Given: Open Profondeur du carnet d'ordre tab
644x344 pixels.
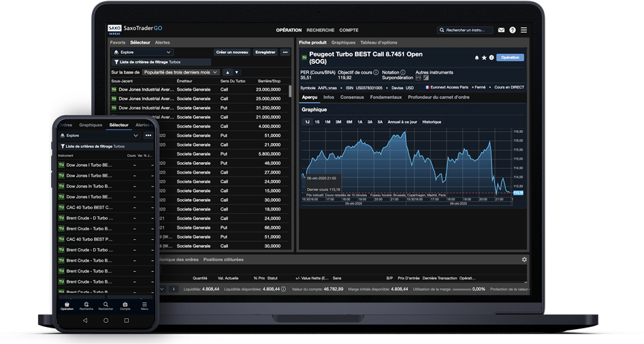Looking at the screenshot, I should tap(438, 97).
